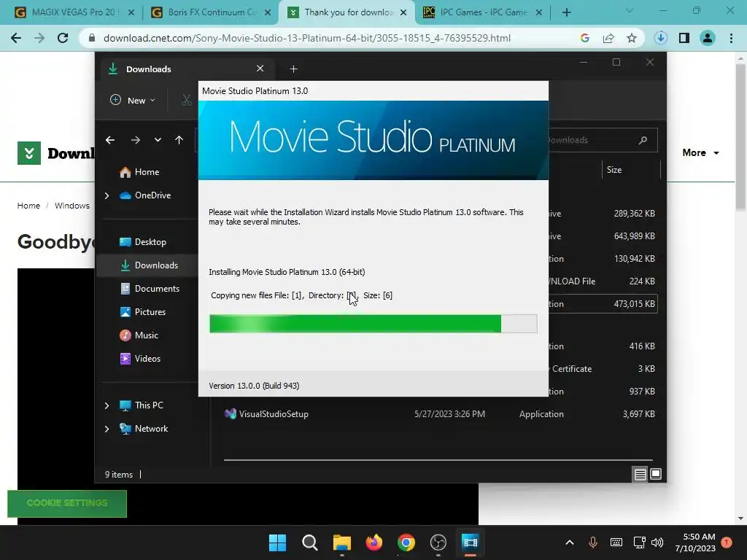Image resolution: width=747 pixels, height=560 pixels.
Task: Share this page via share icon
Action: pos(608,38)
